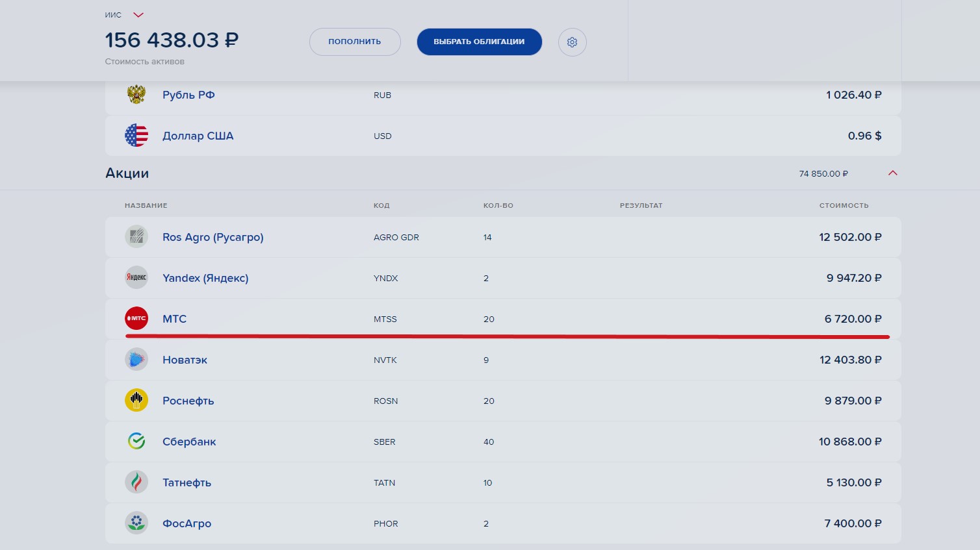Click the ПОПОЛНИТЬ button

tap(355, 42)
